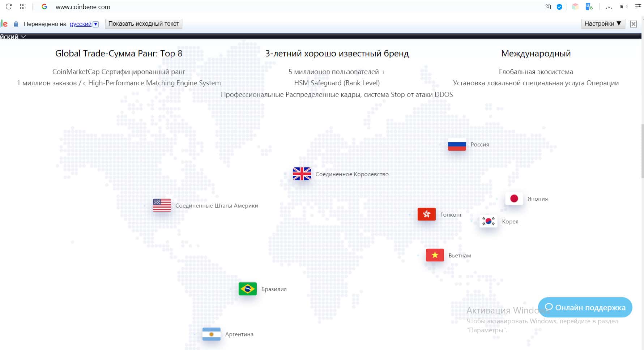Expand the site language selector chevron

pyautogui.click(x=24, y=37)
